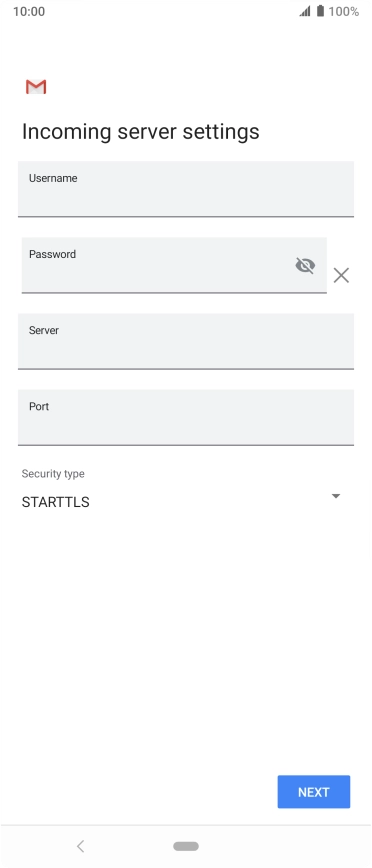Tap the home pill button

(x=186, y=846)
